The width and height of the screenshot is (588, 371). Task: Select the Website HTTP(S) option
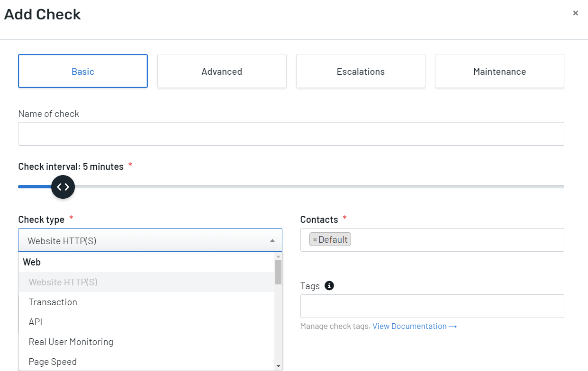pyautogui.click(x=63, y=282)
